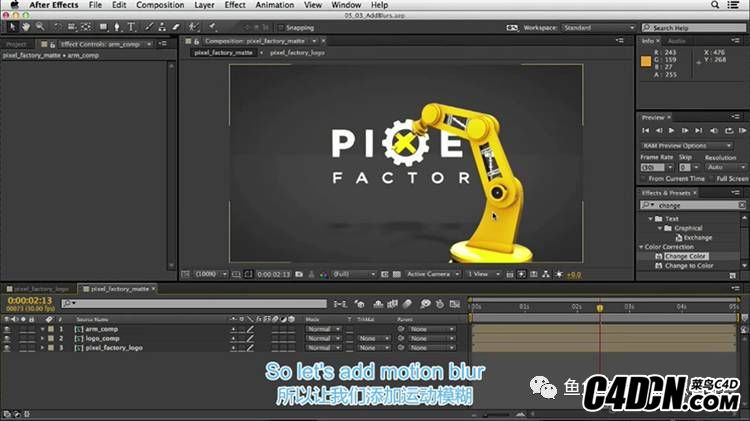Screen dimensions: 750x421
Task: Switch to the Audio panel tab
Action: [x=676, y=41]
